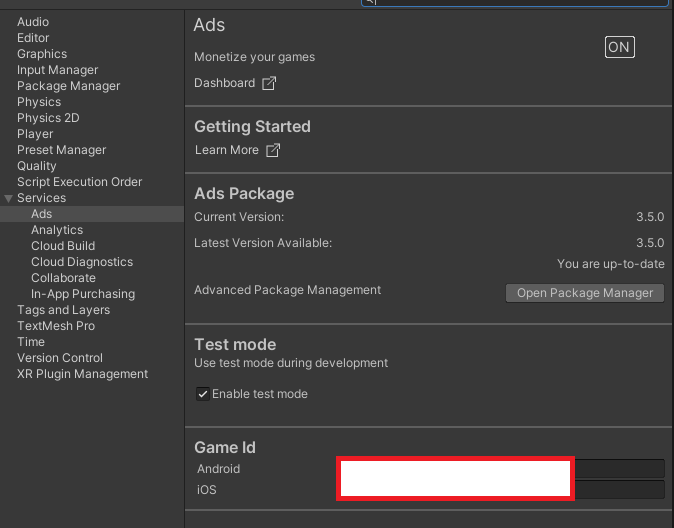Image resolution: width=674 pixels, height=528 pixels.
Task: Click Open Package Manager button
Action: pos(585,293)
